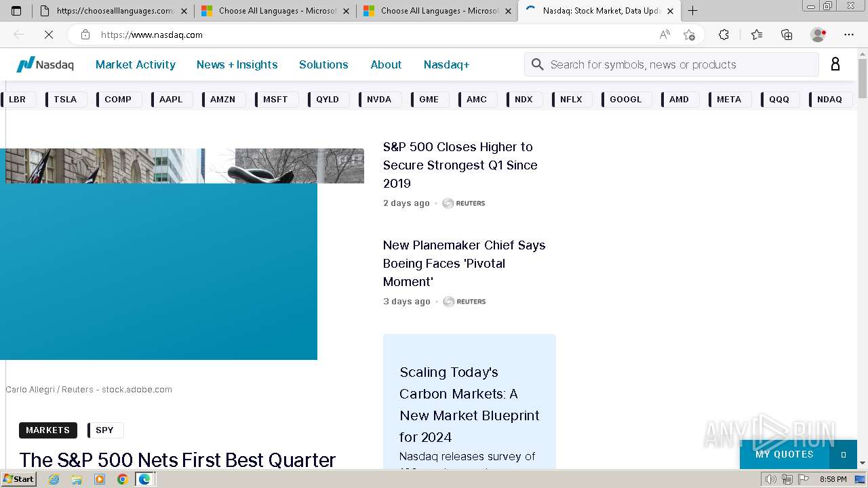Viewport: 868px width, 488px height.
Task: Open Read Aloud icon in address bar
Action: [x=665, y=35]
